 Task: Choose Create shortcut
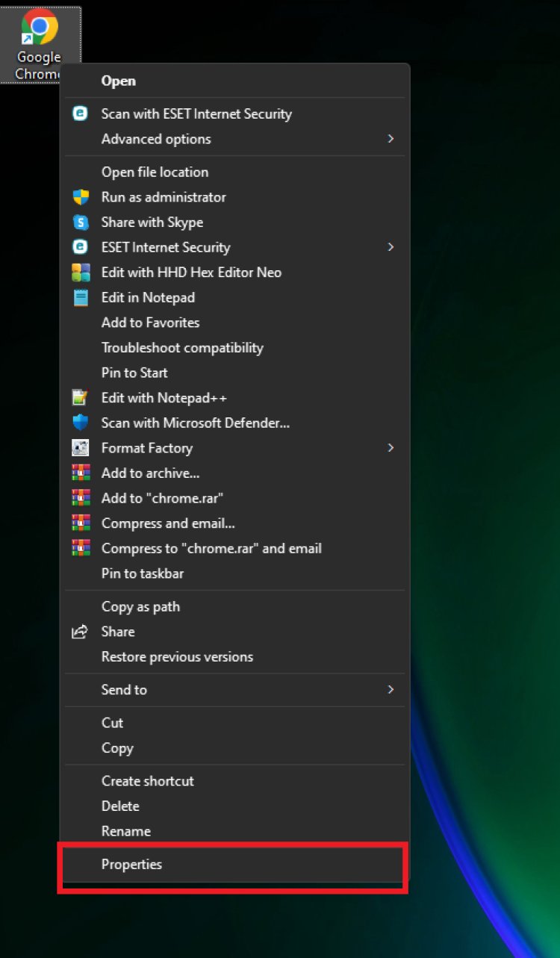coord(148,781)
